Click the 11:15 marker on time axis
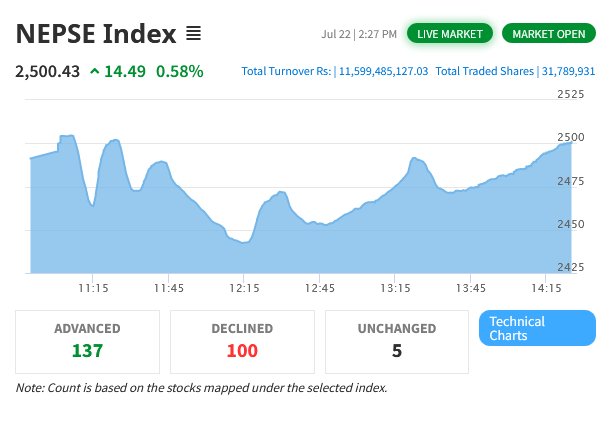The height and width of the screenshot is (433, 610). click(x=93, y=288)
